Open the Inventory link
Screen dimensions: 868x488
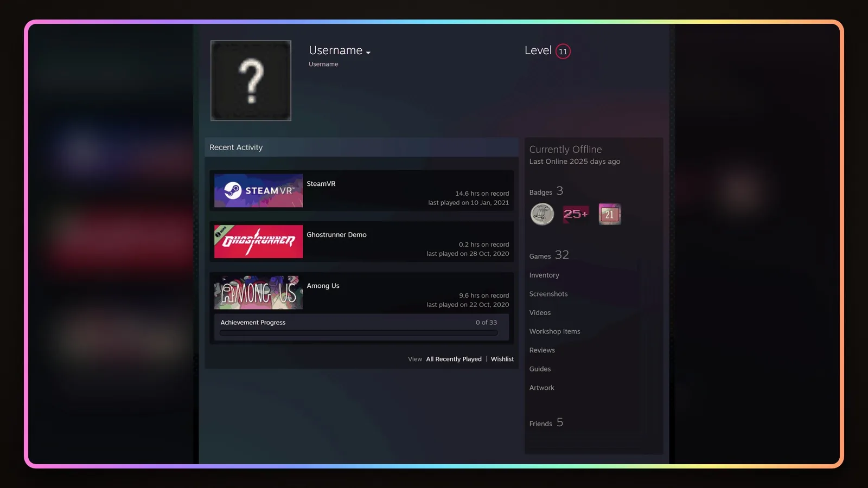[x=544, y=275]
